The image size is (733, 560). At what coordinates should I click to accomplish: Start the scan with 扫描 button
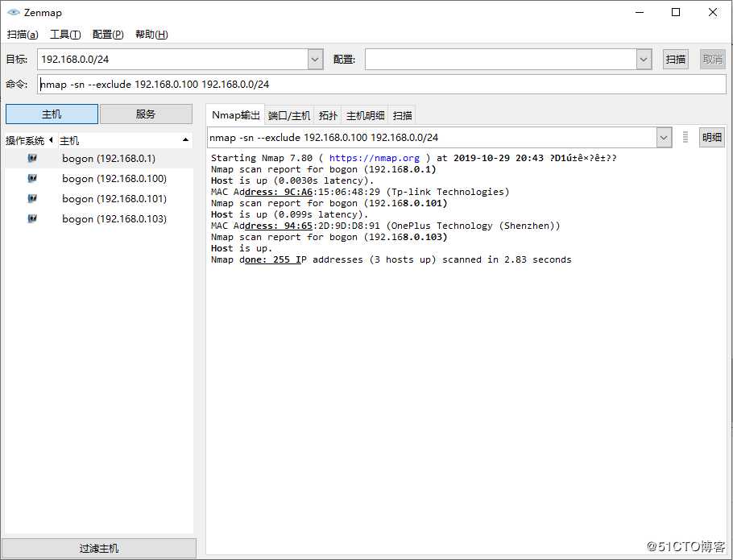(x=676, y=60)
